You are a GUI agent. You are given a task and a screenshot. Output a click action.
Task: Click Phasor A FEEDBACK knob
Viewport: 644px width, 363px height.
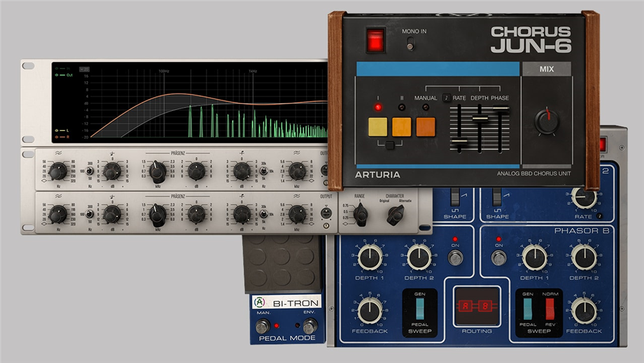pos(370,310)
